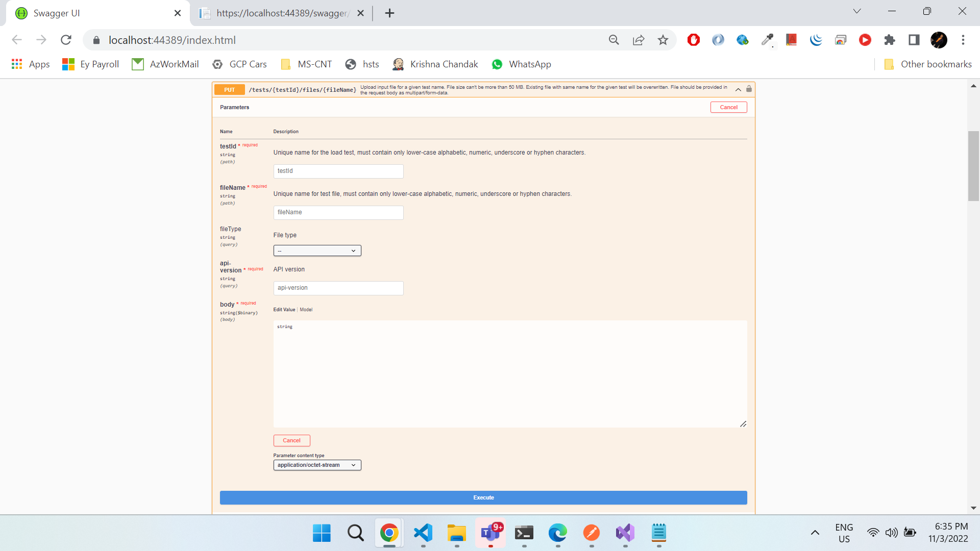Screen dimensions: 980x551
Task: Open Visual Studio from taskbar
Action: [625, 533]
